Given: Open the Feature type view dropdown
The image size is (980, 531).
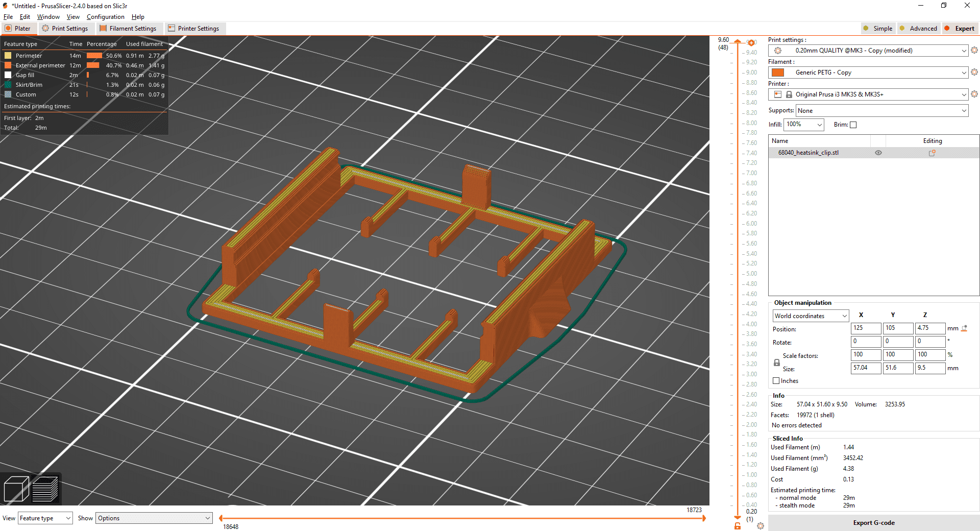Looking at the screenshot, I should 45,518.
